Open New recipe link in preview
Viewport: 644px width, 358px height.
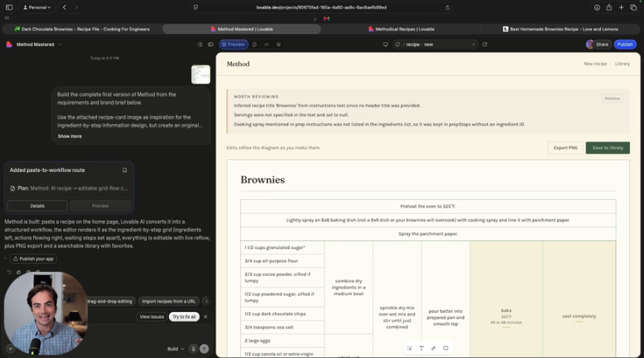[595, 64]
